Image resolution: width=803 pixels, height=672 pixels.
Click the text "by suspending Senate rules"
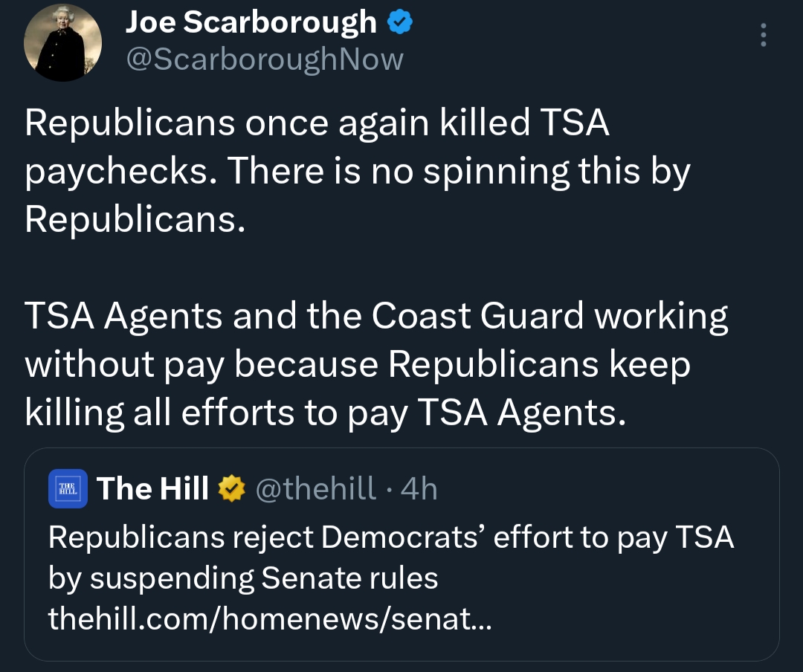coord(243,578)
